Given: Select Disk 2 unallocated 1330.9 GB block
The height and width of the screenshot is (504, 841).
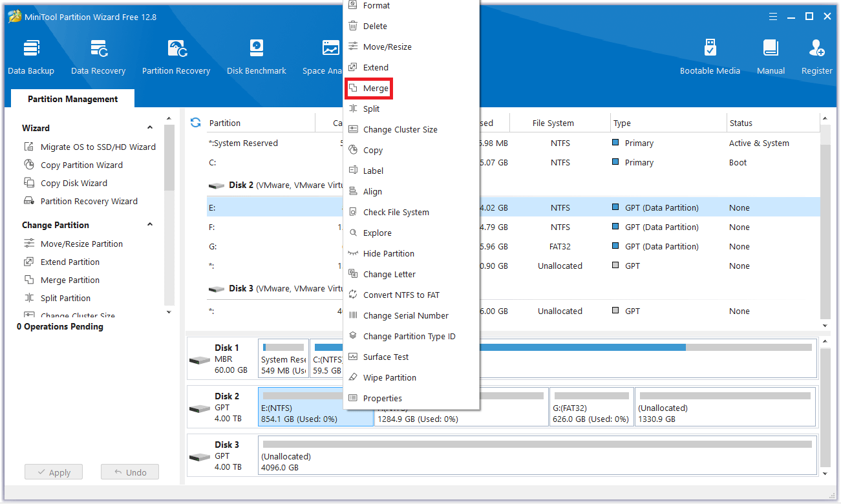Looking at the screenshot, I should [725, 406].
